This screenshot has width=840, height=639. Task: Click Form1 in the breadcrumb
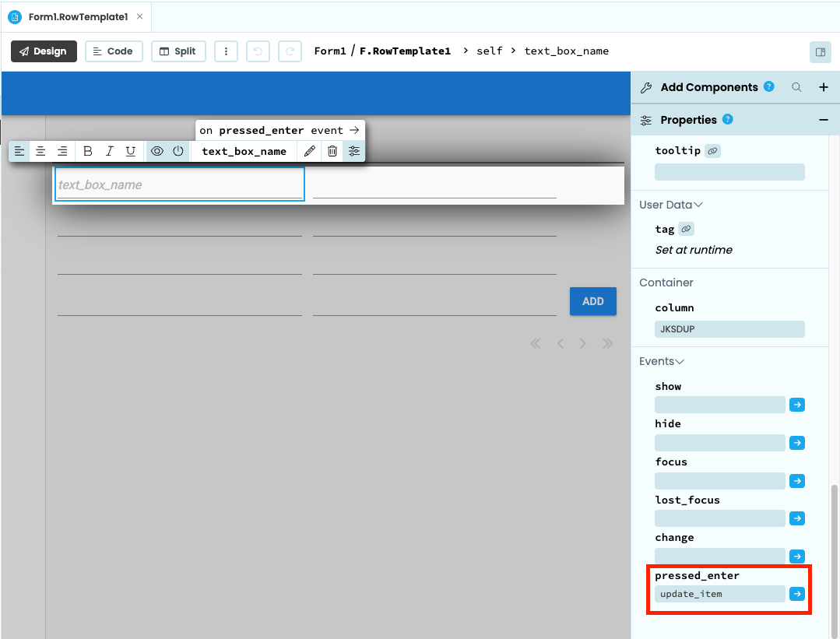pyautogui.click(x=330, y=51)
